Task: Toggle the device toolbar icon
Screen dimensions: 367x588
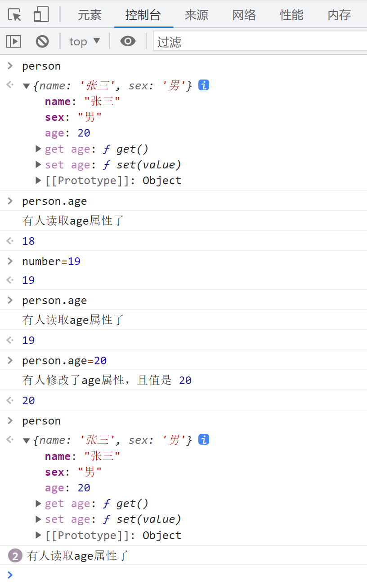Action: [x=41, y=15]
